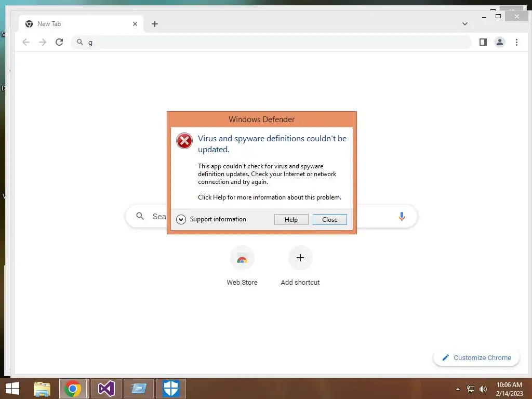Open Customize Chrome
Viewport: 532px width, 399px height.
[x=476, y=357]
